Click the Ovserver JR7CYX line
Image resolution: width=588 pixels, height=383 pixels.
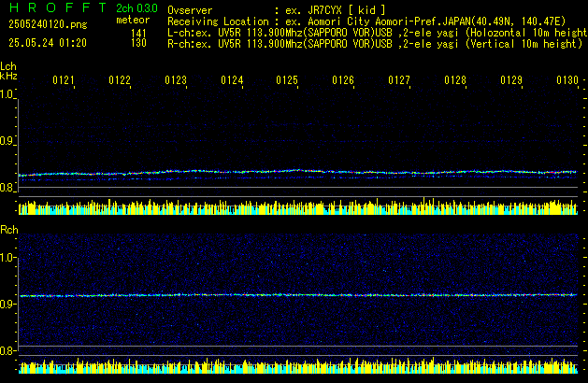coord(277,10)
